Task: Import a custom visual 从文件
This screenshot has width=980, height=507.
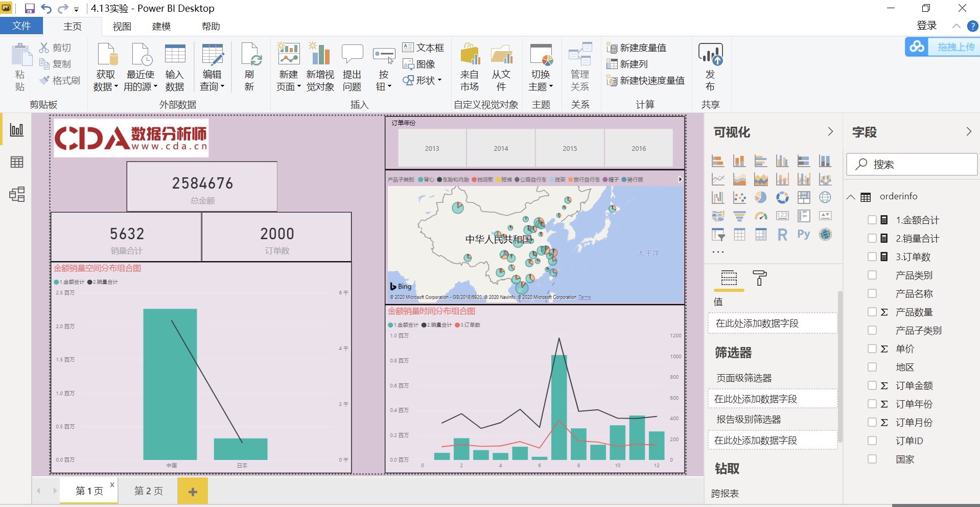Action: [501, 67]
